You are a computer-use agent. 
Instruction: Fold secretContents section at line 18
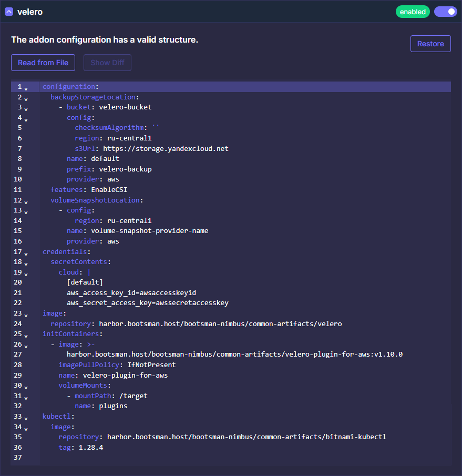coord(26,264)
